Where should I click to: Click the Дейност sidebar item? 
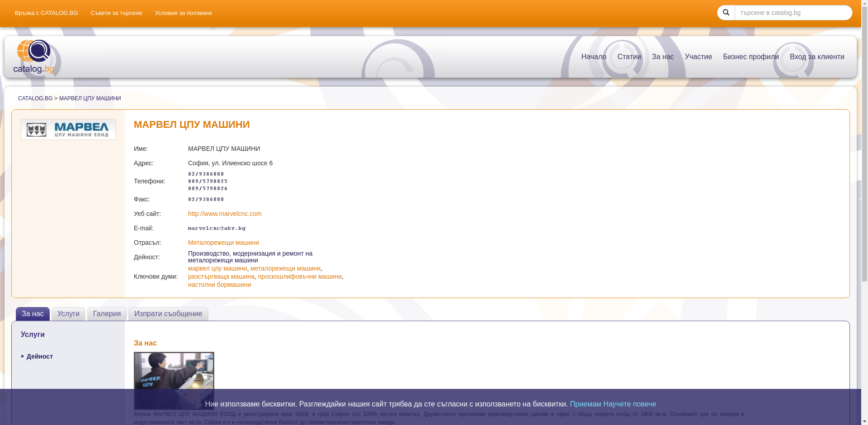40,356
